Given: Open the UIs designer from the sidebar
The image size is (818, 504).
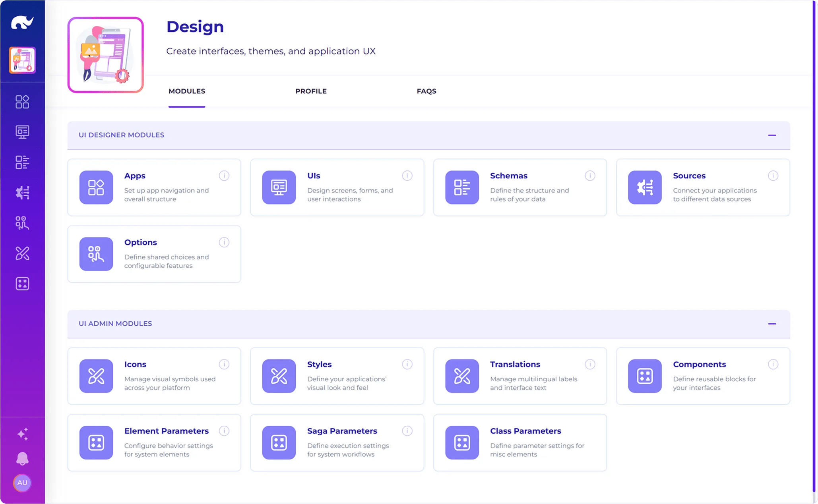Looking at the screenshot, I should click(x=22, y=131).
